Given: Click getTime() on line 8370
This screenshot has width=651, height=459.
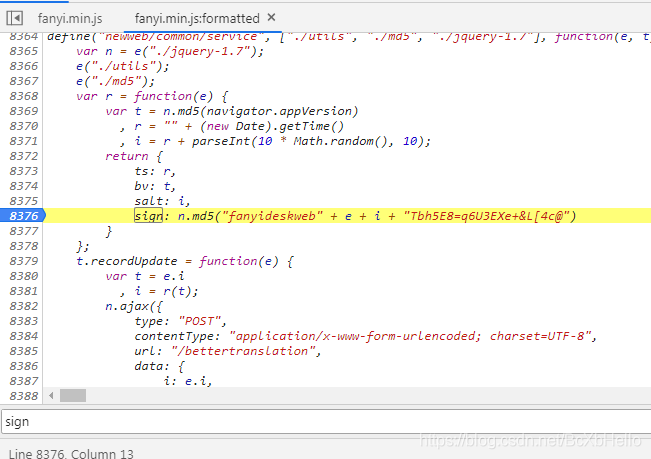Looking at the screenshot, I should 311,126.
